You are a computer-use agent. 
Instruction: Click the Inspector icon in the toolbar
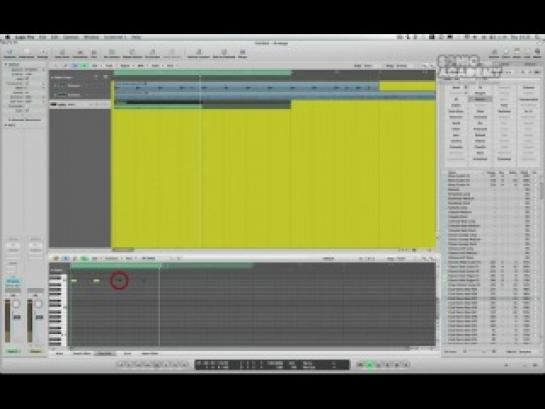(x=9, y=53)
